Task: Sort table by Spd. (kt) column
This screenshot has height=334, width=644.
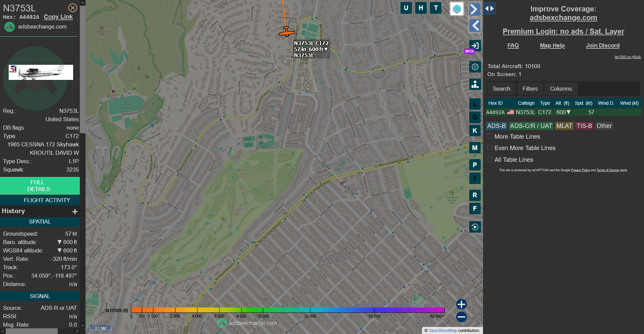Action: [583, 103]
